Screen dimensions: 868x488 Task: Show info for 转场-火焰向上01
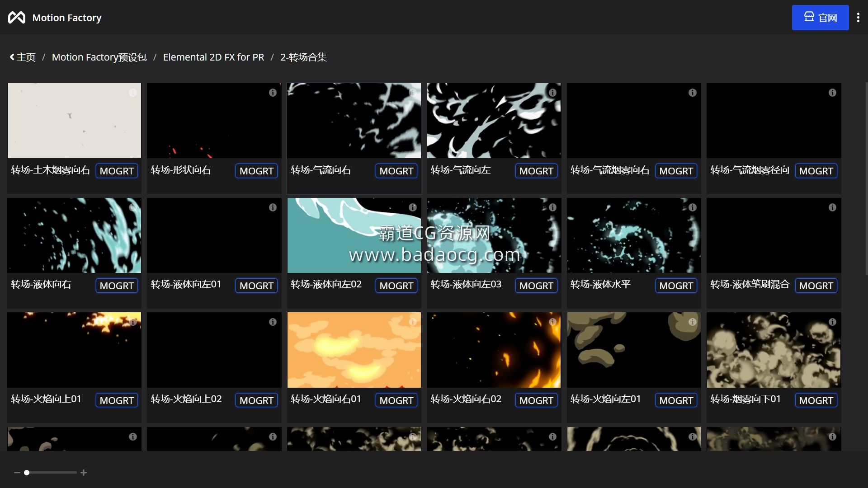click(133, 322)
